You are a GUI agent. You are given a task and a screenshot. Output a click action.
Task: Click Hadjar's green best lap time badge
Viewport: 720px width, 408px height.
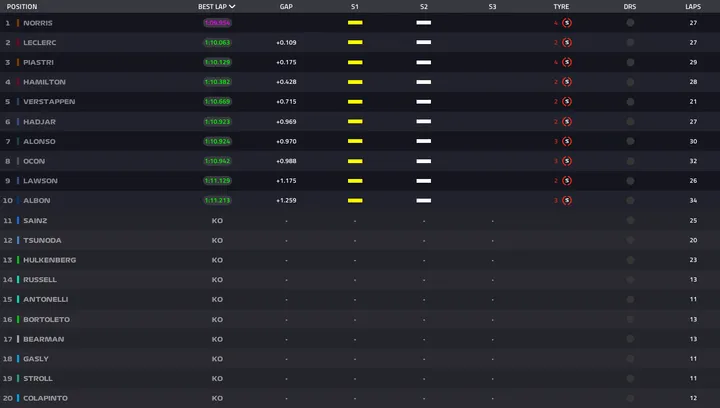click(217, 121)
